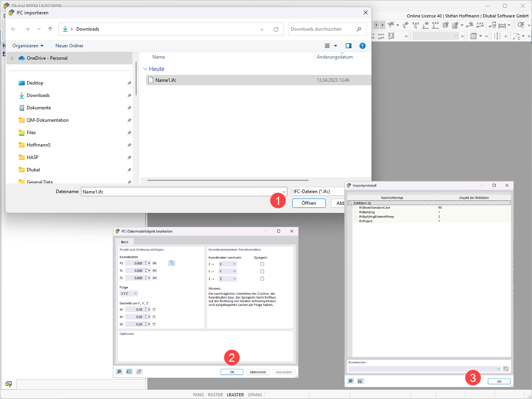The width and height of the screenshot is (532, 399).
Task: Open the Organisieren menu
Action: 27,46
